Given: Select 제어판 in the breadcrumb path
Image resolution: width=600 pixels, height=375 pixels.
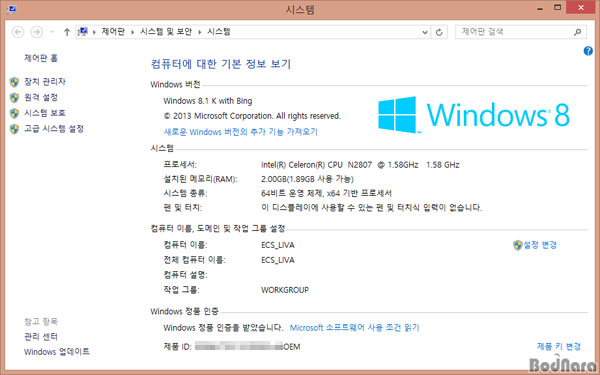Looking at the screenshot, I should pos(113,31).
